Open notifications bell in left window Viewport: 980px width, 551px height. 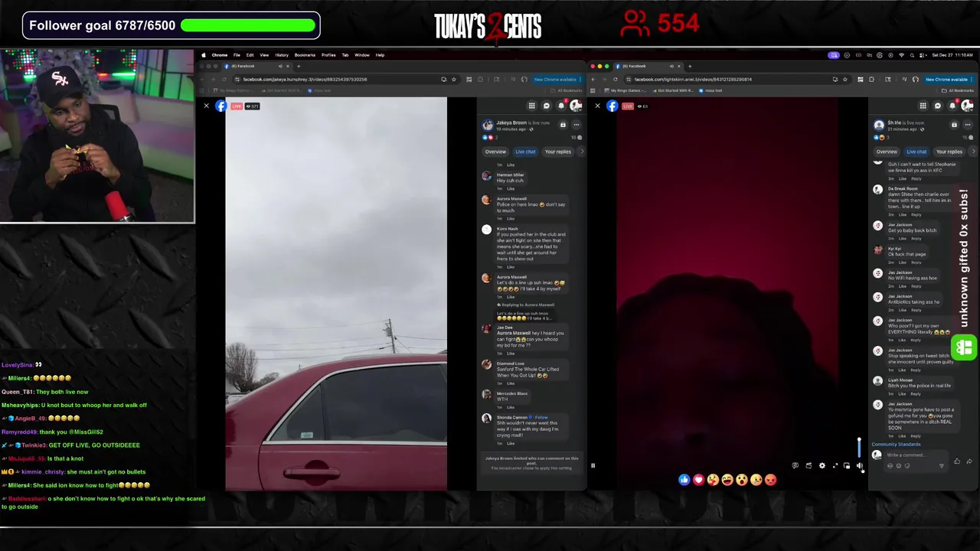point(561,106)
